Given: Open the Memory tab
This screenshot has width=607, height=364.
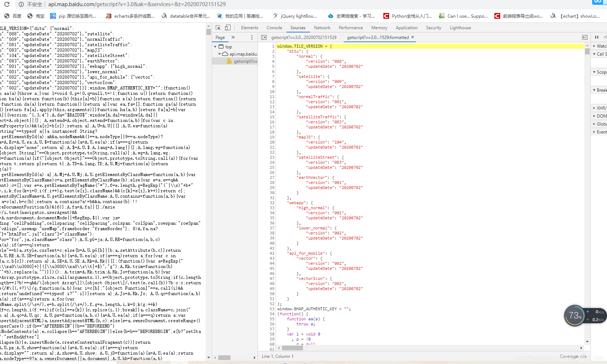Looking at the screenshot, I should (379, 28).
